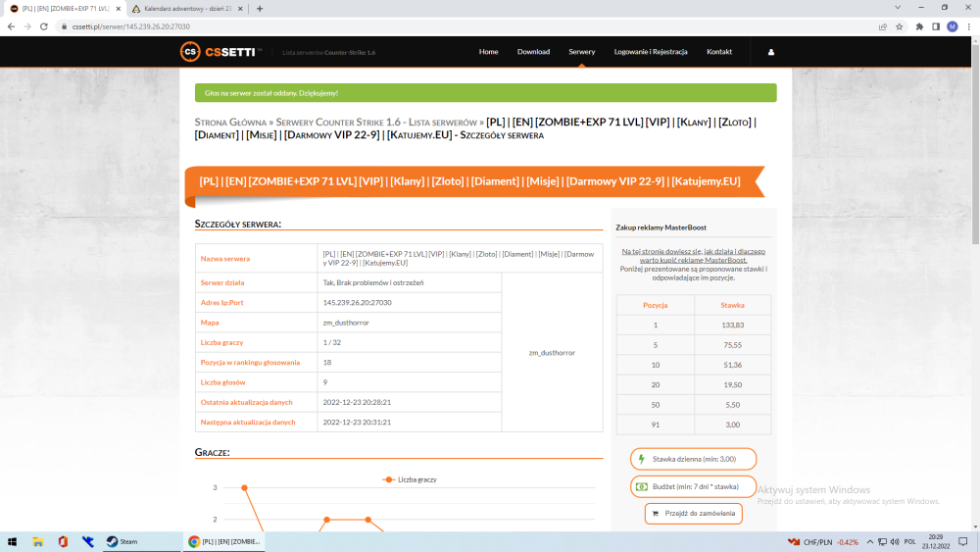
Task: Click the IP address 145.239.26.20:27030
Action: coord(357,303)
